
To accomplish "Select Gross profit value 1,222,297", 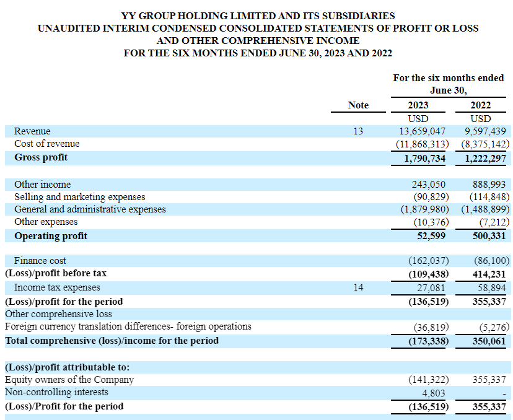I will [x=486, y=159].
